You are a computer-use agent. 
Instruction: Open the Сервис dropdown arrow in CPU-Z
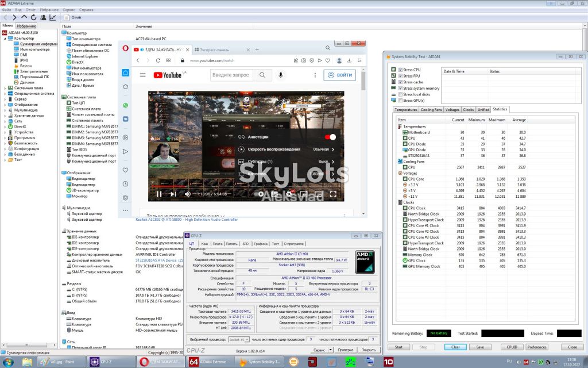(330, 350)
